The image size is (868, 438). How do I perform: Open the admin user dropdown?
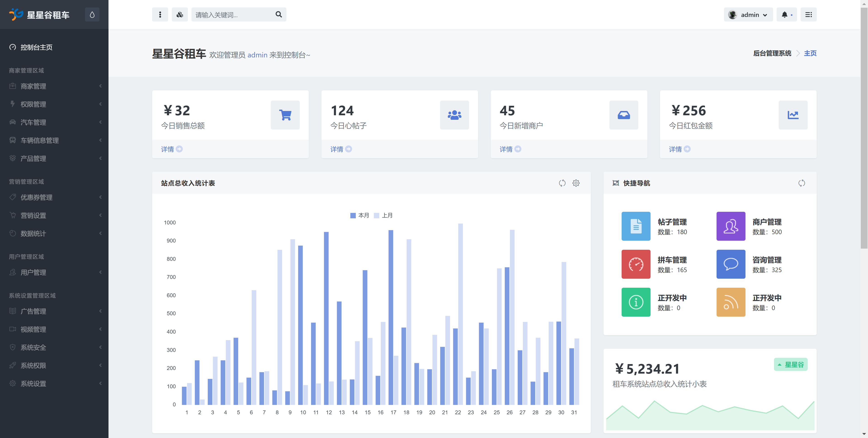(748, 14)
